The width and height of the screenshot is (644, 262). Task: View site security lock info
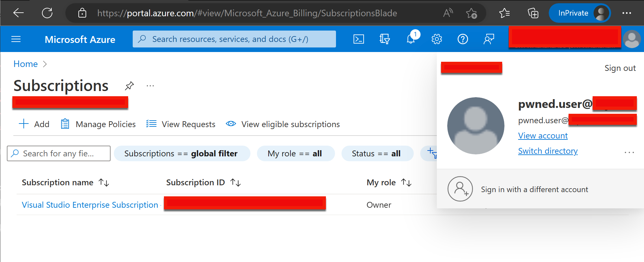point(82,13)
